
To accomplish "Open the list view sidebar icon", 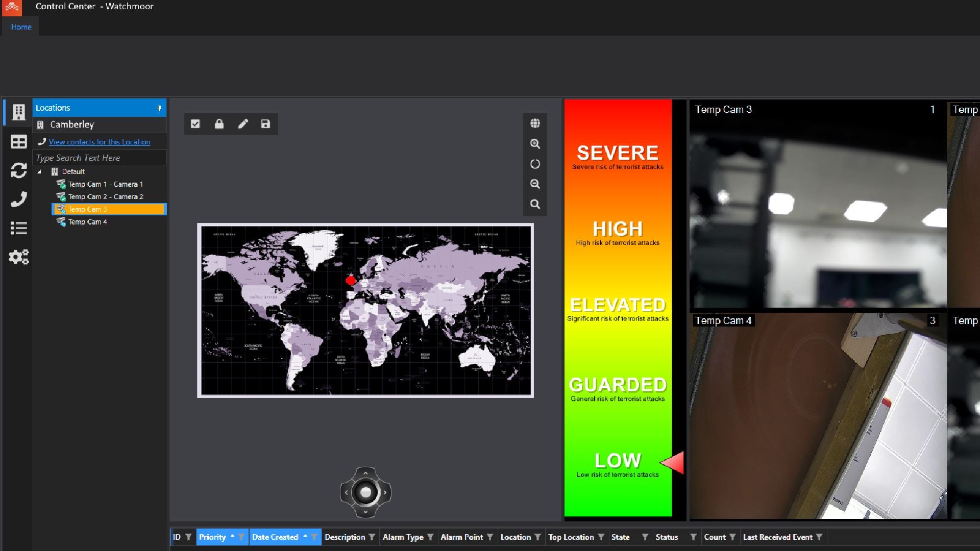I will (x=18, y=228).
